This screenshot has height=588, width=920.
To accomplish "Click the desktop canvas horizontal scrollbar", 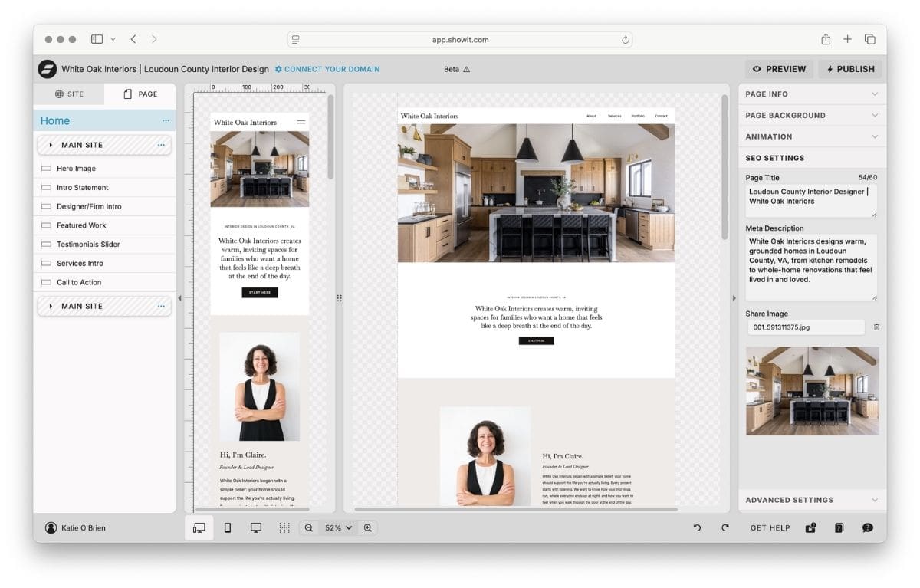I will pyautogui.click(x=516, y=509).
